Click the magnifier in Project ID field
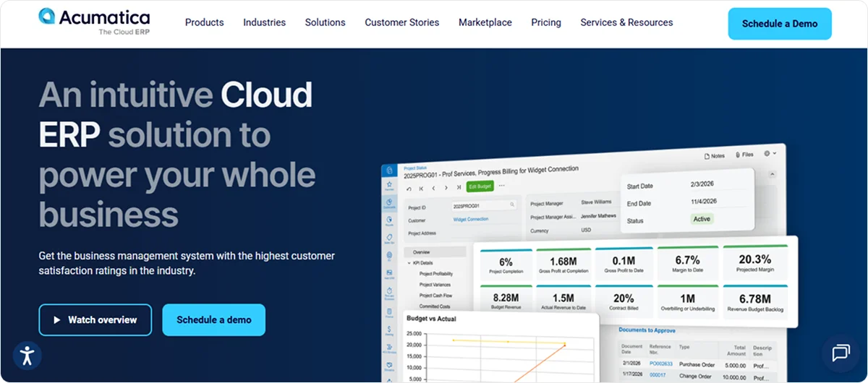The height and width of the screenshot is (383, 868). click(x=512, y=205)
